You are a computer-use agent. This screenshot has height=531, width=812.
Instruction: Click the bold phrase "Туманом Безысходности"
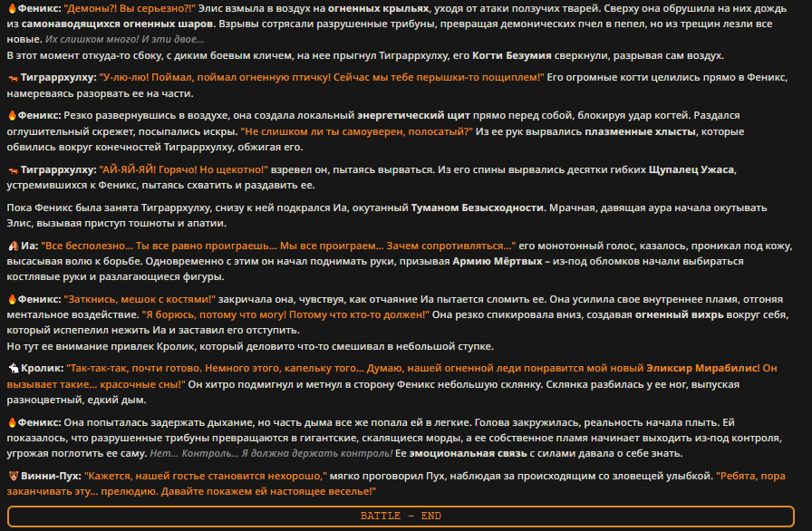click(x=477, y=208)
